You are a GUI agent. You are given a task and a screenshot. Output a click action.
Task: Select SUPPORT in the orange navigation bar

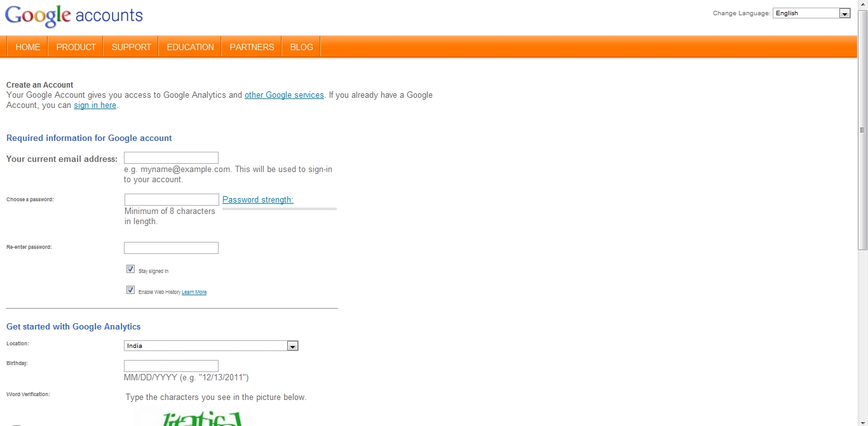click(x=132, y=47)
